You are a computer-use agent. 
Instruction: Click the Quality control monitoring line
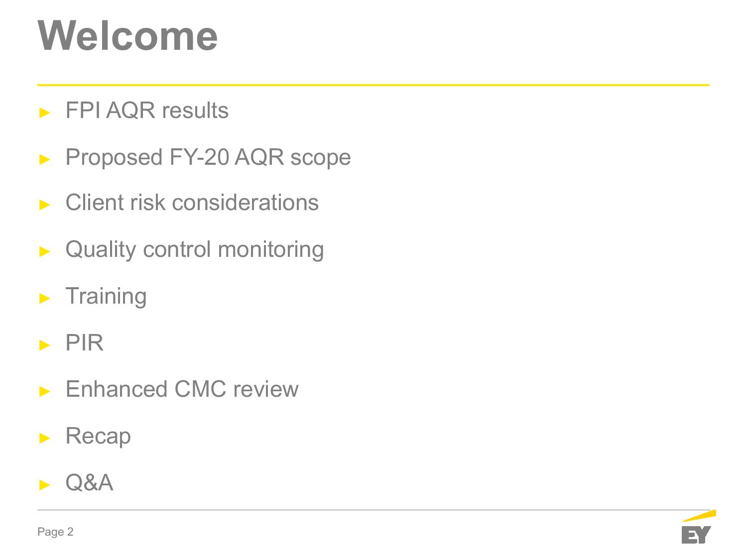point(195,250)
